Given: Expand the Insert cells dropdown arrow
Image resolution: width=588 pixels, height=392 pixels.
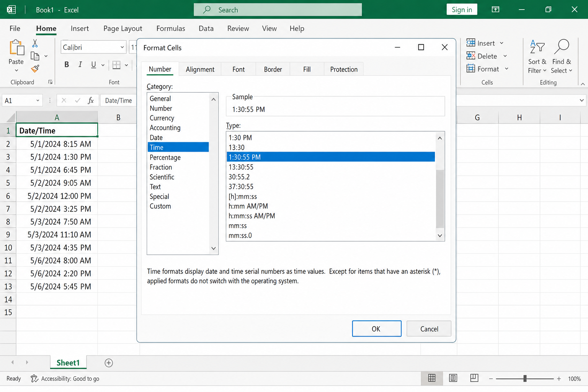Looking at the screenshot, I should tap(501, 43).
